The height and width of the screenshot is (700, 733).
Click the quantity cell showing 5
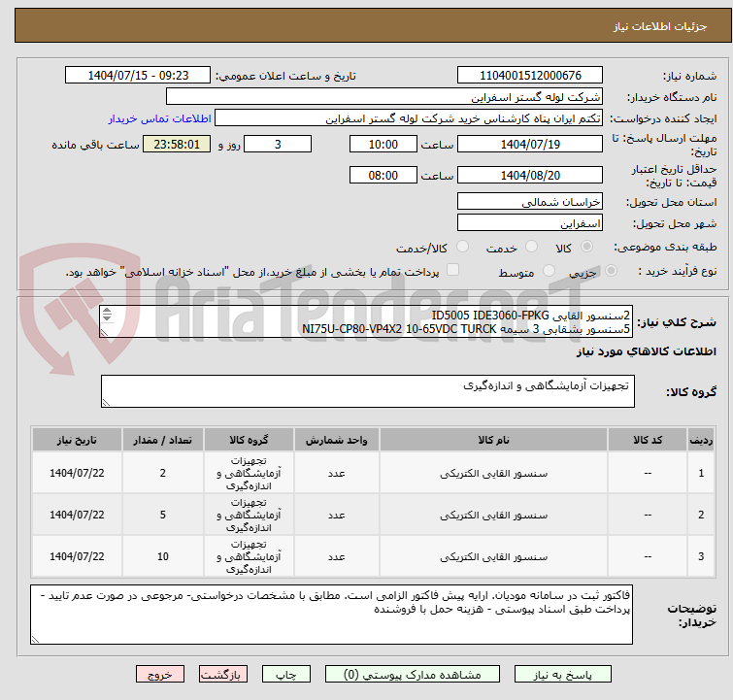163,515
